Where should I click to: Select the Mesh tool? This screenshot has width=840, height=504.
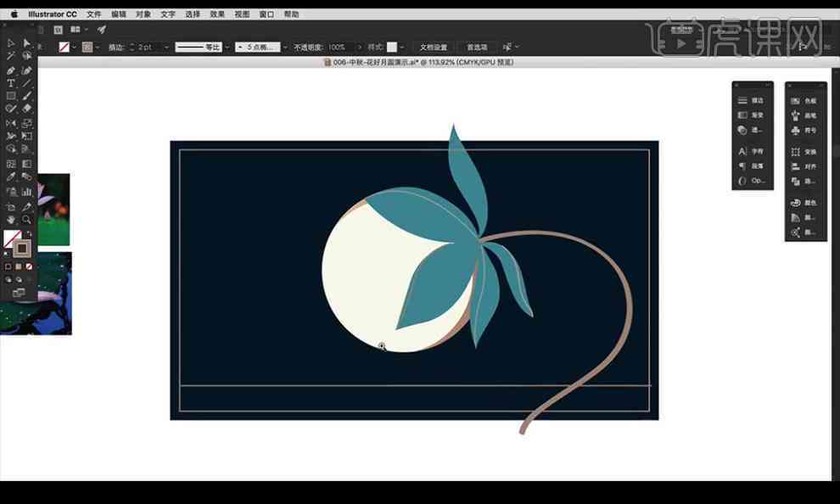[x=11, y=164]
